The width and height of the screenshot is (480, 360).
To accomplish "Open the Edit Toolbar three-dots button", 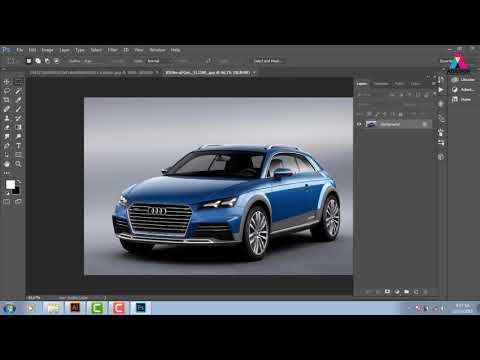I will (6, 173).
